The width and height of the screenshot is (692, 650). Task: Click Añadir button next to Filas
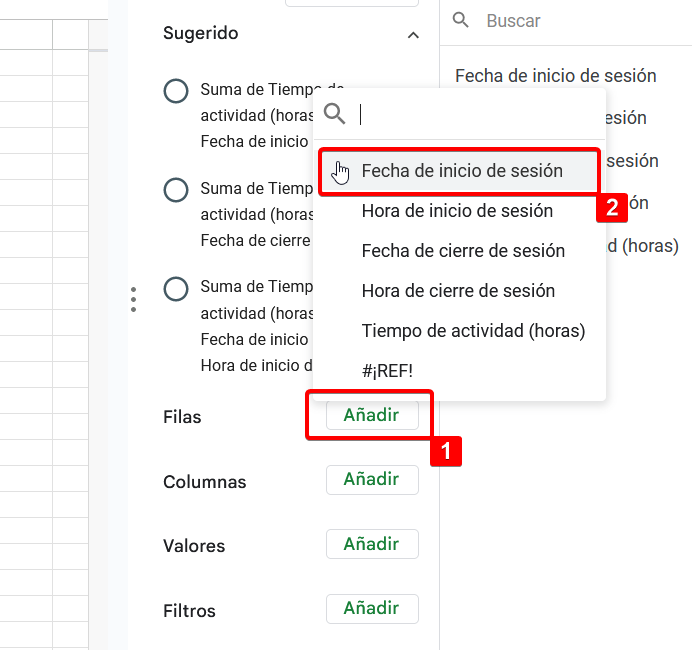click(x=371, y=415)
